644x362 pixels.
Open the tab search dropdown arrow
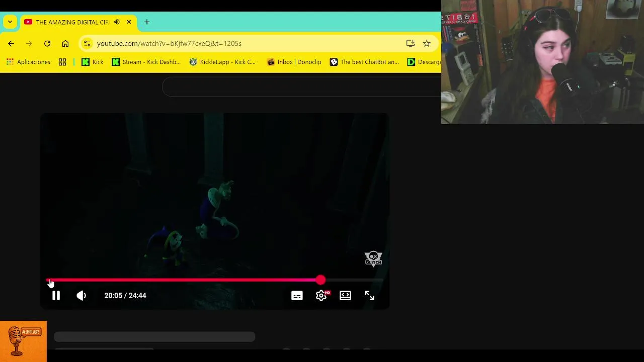[10, 22]
